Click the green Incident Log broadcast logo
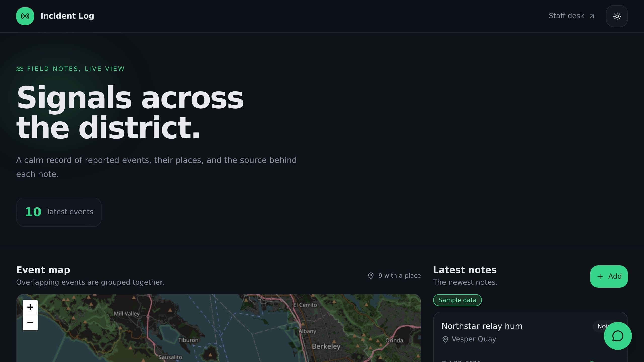 [x=25, y=16]
